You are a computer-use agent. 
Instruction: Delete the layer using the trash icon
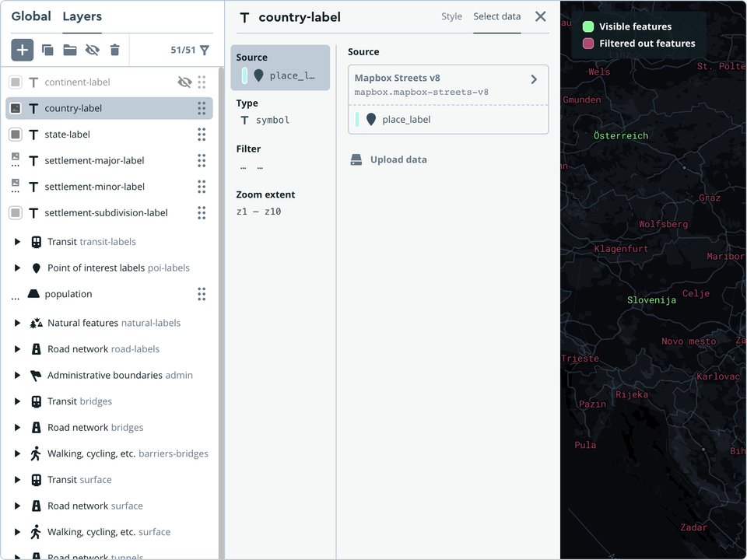pos(115,51)
